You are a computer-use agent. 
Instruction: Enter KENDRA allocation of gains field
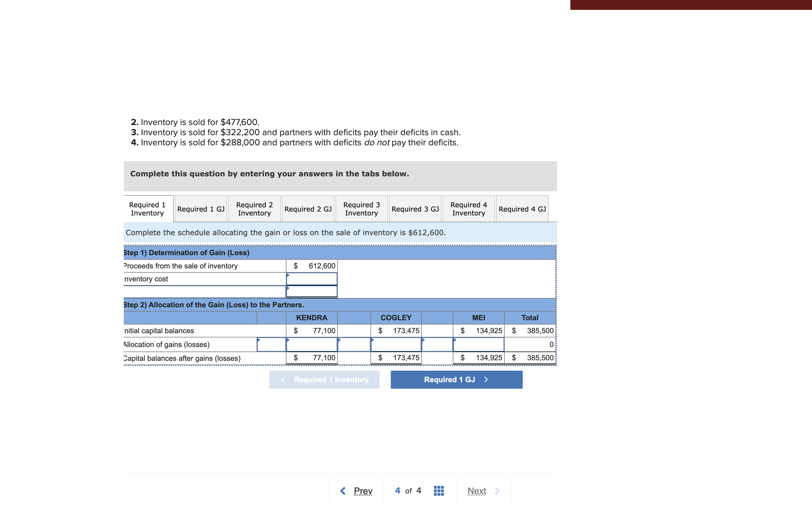point(312,344)
